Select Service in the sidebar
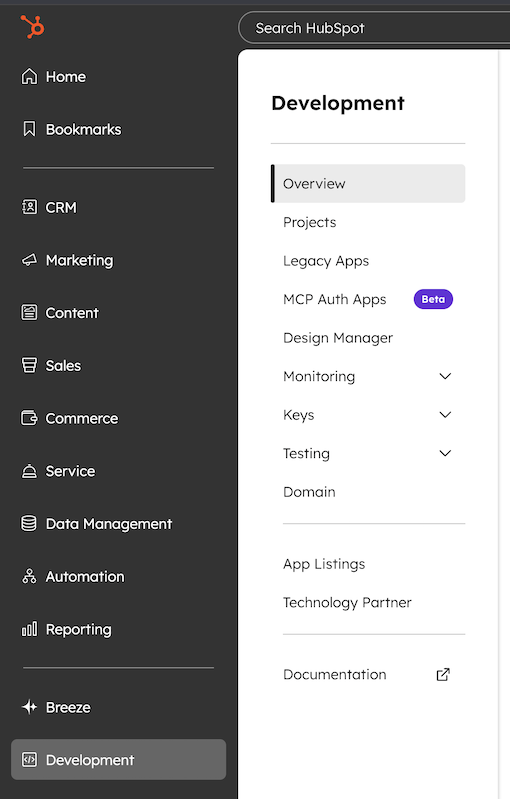 (x=70, y=471)
